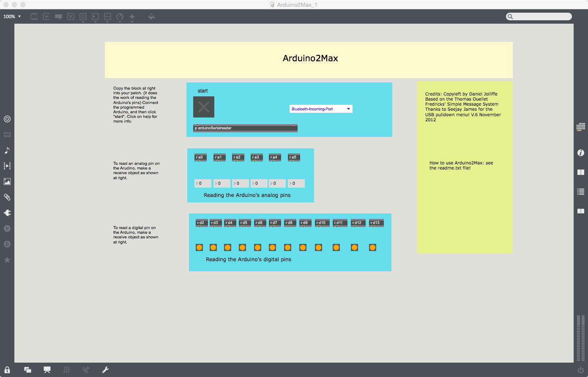Open the paint bucket format tool

(151, 16)
